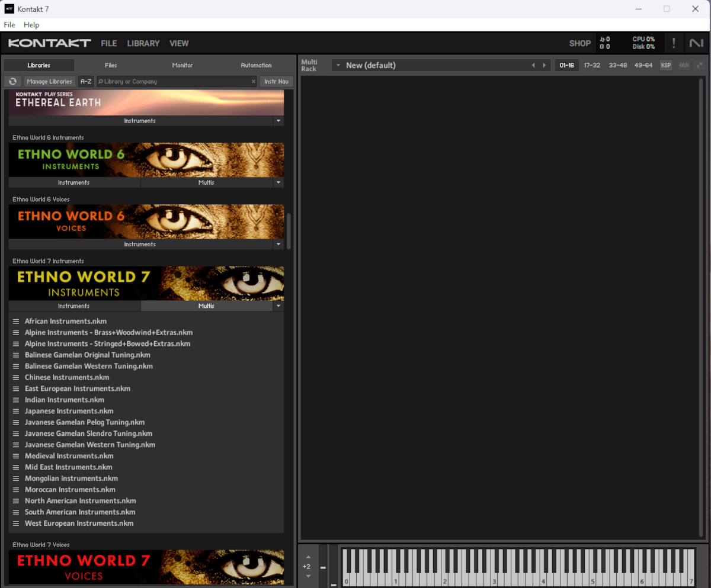The image size is (711, 588).
Task: Select Balinese Gamelan Original Tuning.nkm
Action: 88,355
